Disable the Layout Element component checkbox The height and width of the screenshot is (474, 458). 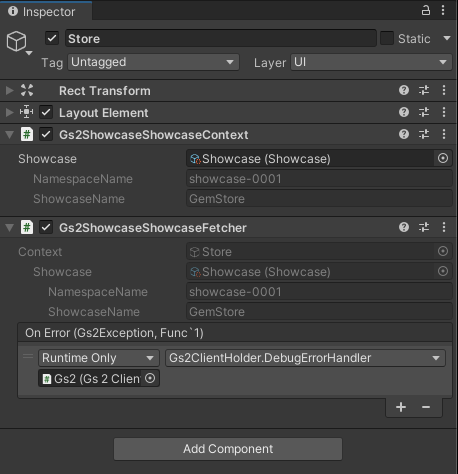[x=46, y=112]
